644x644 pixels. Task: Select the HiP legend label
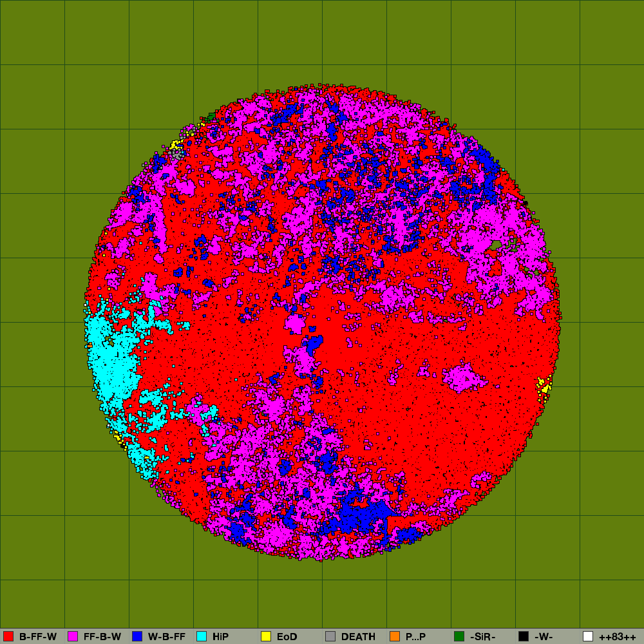tap(220, 637)
